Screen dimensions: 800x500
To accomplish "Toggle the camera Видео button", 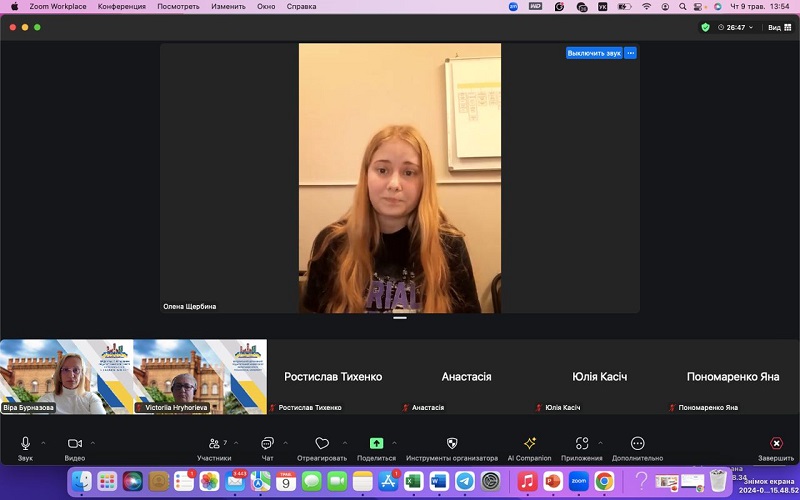I will tap(75, 443).
